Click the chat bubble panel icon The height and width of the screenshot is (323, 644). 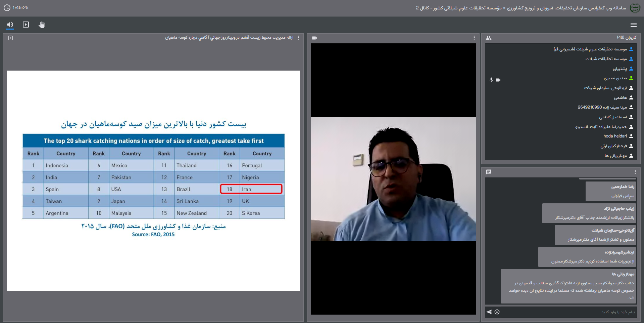click(x=489, y=172)
